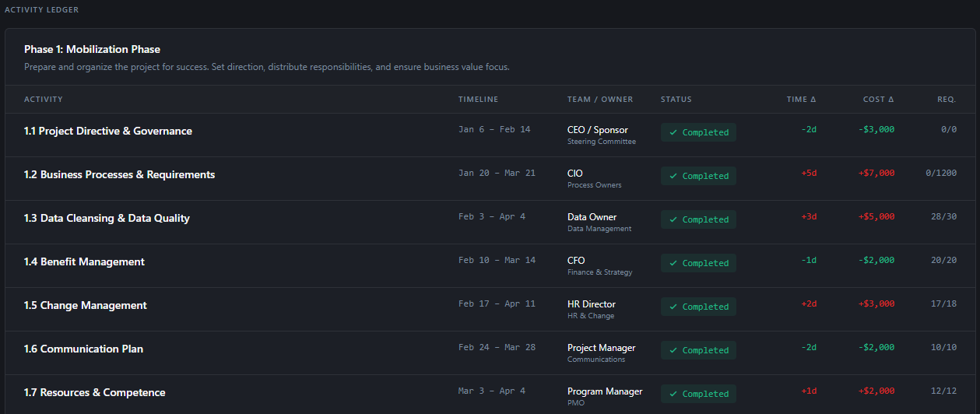The height and width of the screenshot is (414, 980).
Task: Sort by the Timeline column header
Action: (x=478, y=100)
